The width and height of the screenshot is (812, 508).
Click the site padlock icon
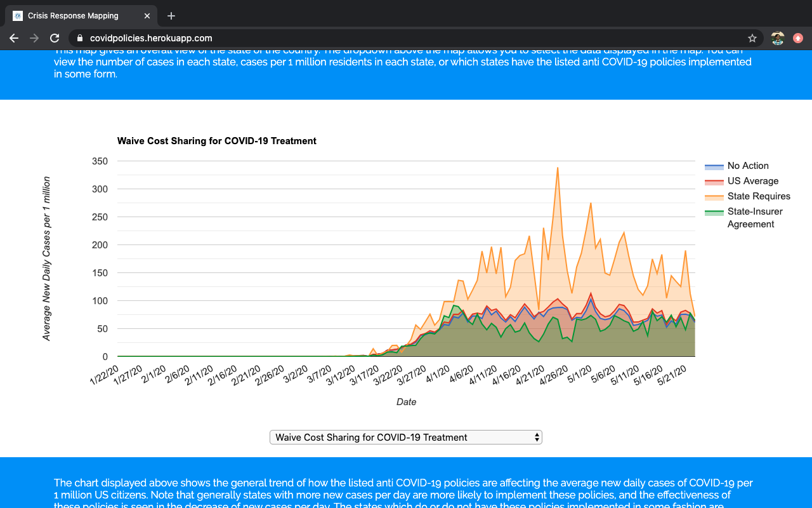click(80, 38)
